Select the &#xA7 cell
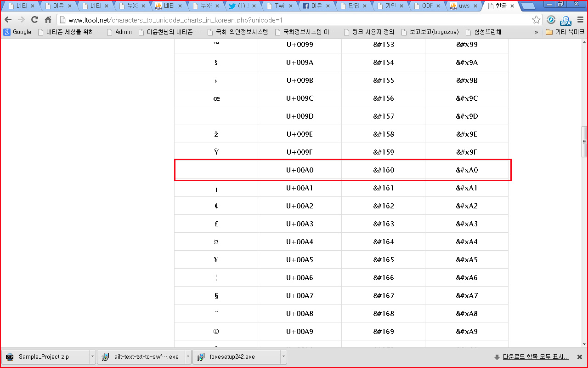This screenshot has width=588, height=368. [467, 295]
